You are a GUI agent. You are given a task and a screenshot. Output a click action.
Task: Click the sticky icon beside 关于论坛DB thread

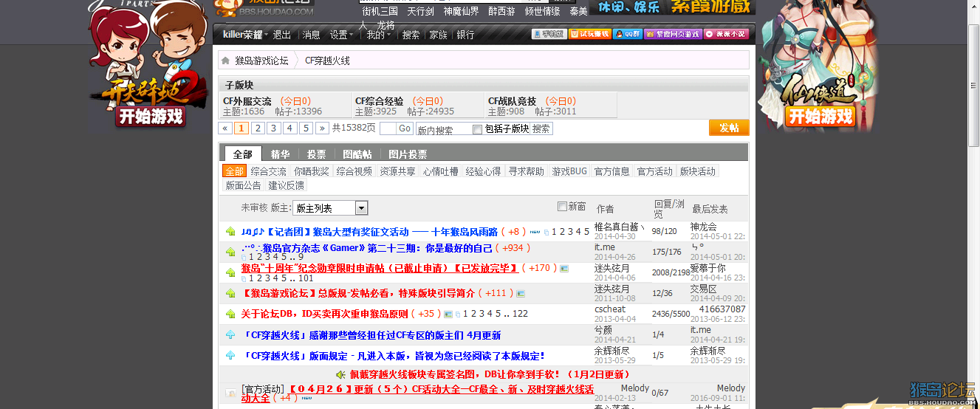coord(230,314)
